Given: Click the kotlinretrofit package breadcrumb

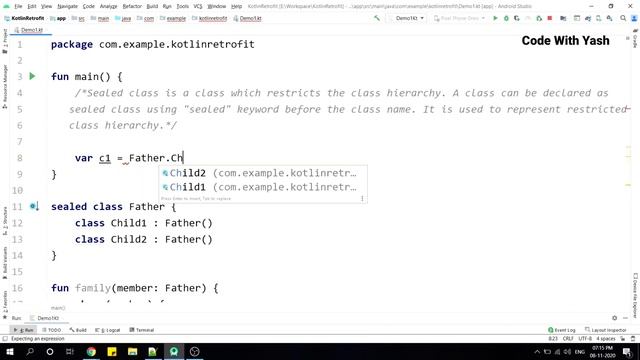Looking at the screenshot, I should click(x=210, y=18).
